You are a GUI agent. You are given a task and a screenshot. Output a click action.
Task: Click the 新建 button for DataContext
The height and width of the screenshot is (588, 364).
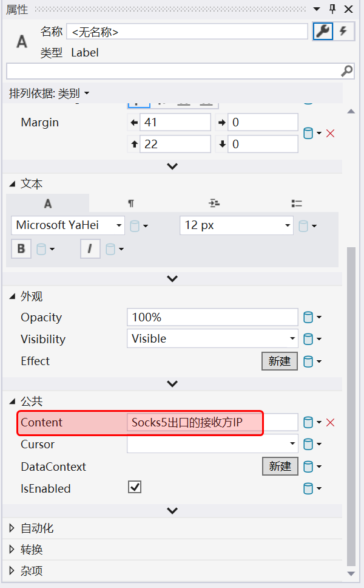click(x=280, y=467)
